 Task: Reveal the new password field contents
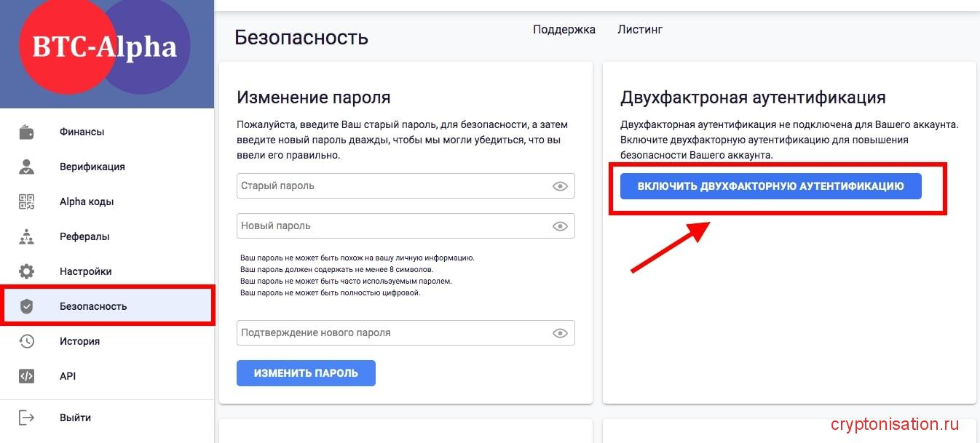pos(560,226)
